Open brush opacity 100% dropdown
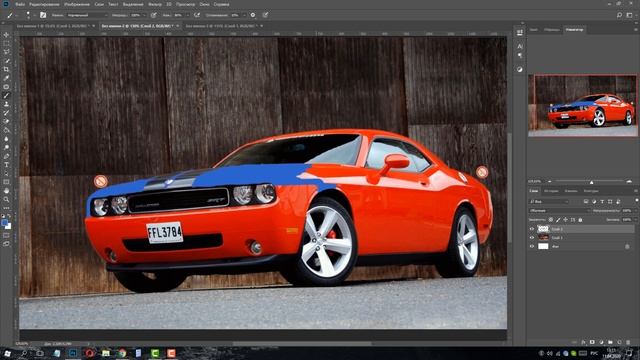 pyautogui.click(x=144, y=15)
